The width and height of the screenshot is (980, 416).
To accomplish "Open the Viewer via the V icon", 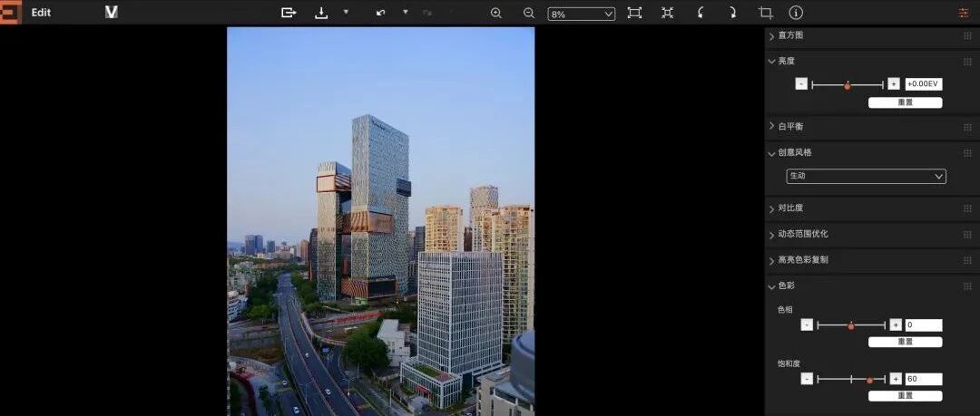I will coord(112,13).
